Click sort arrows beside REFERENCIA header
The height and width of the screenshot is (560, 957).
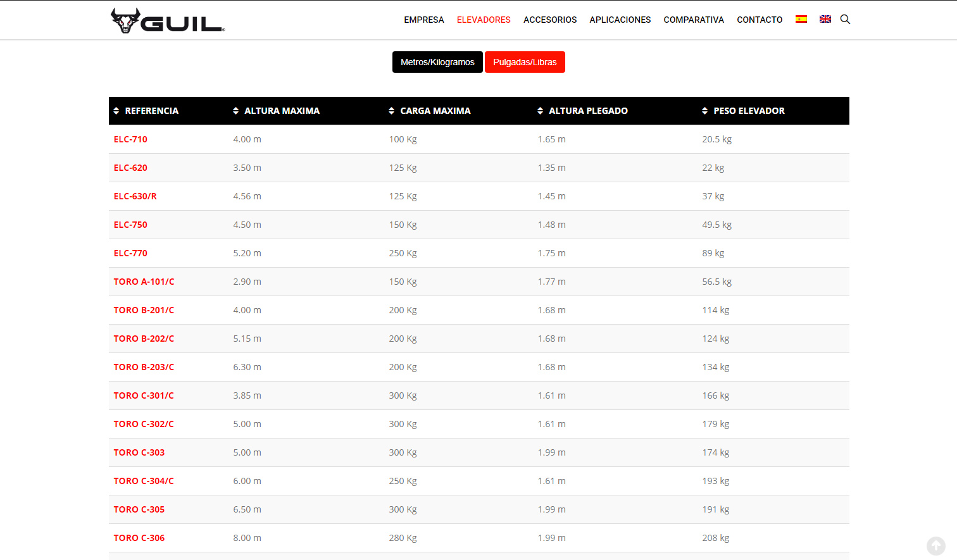coord(116,111)
